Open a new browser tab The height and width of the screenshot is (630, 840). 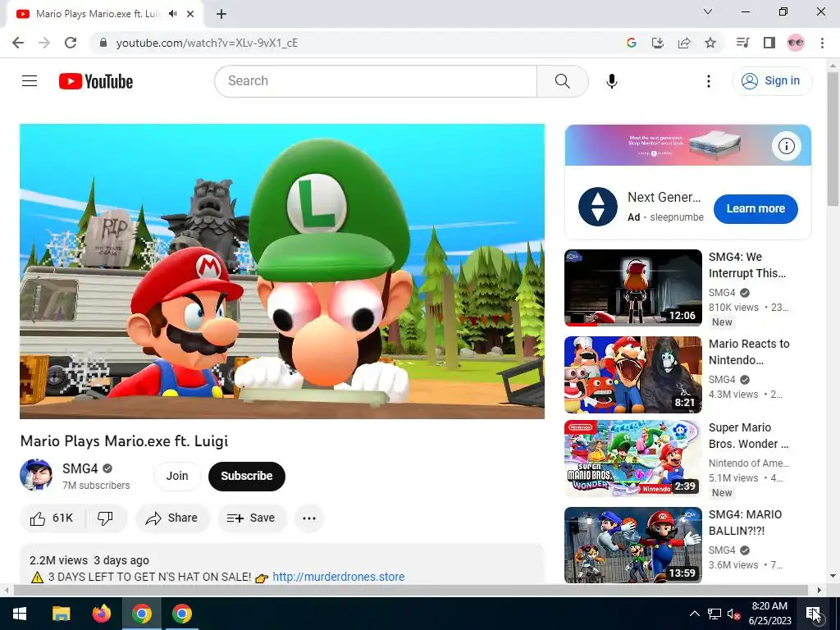(x=221, y=14)
